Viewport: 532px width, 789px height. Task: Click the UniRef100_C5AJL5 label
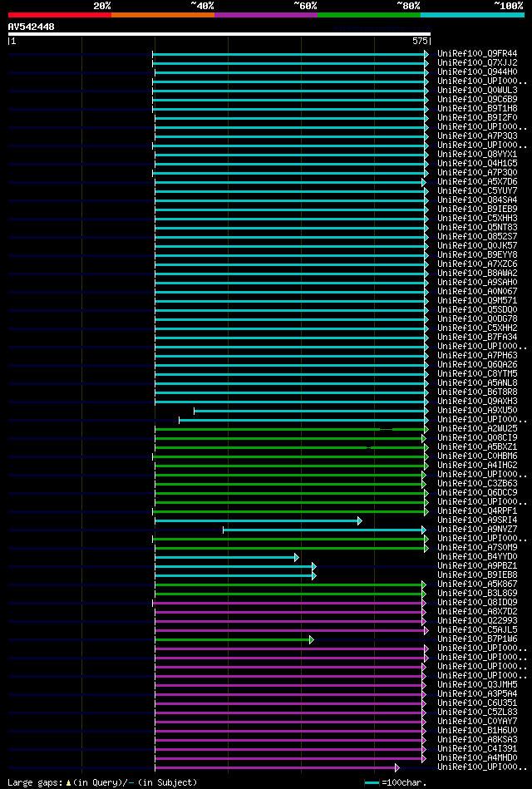tap(477, 630)
